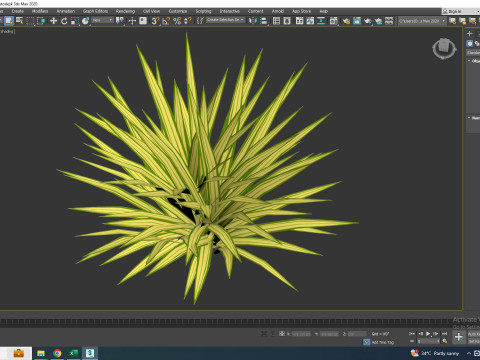Viewport: 480px width, 360px height.
Task: Open the Scripting menu
Action: pos(203,11)
